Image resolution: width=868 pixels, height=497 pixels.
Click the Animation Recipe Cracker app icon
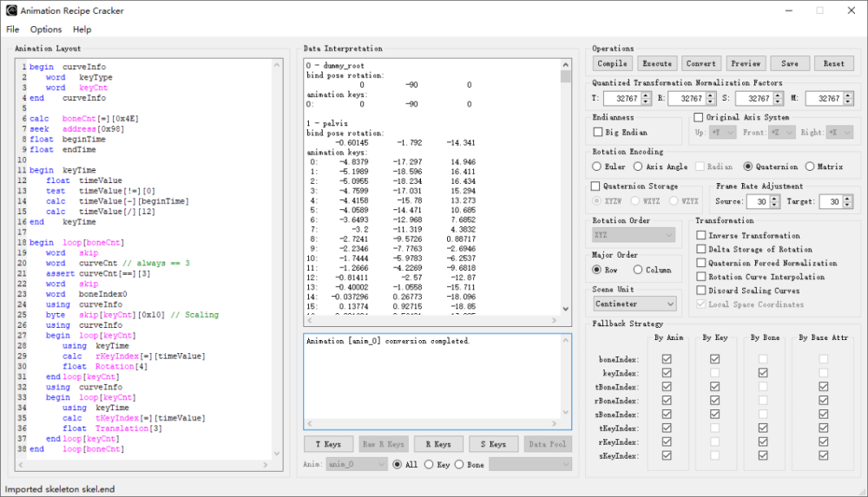click(x=10, y=10)
